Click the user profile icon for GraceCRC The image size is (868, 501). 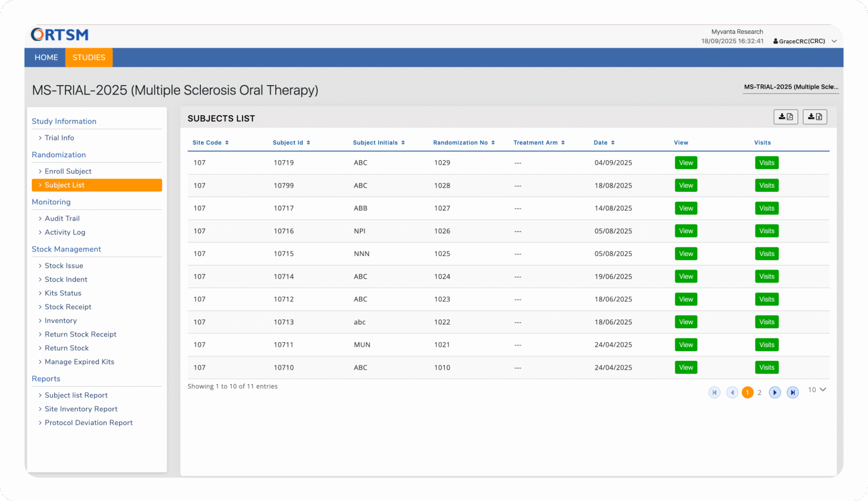point(775,41)
